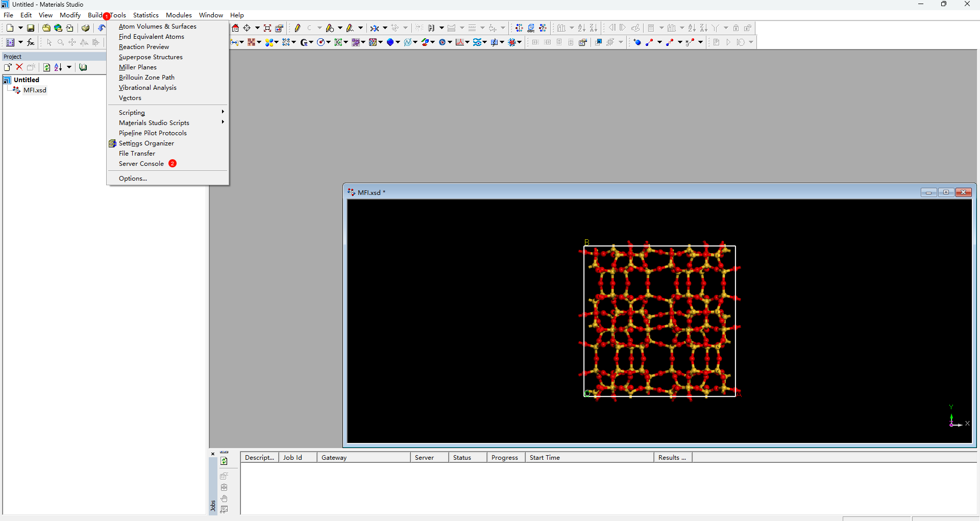This screenshot has width=980, height=521.
Task: Open the dropdown arrow next to New document
Action: [20, 28]
